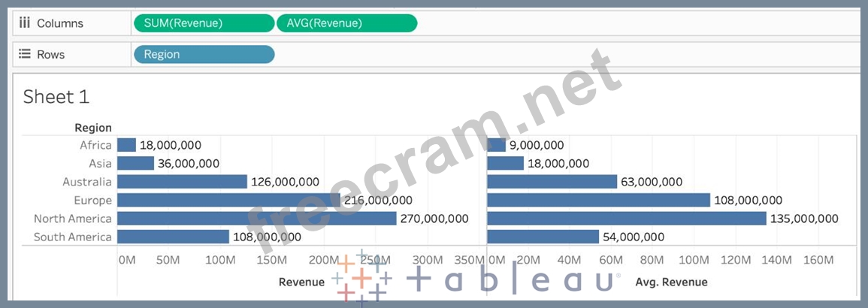Image resolution: width=868 pixels, height=308 pixels.
Task: Click the Sheet 1 title
Action: (x=49, y=96)
